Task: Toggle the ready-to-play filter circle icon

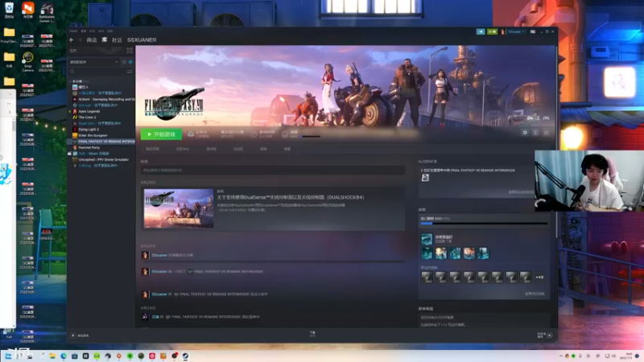Action: tap(130, 62)
